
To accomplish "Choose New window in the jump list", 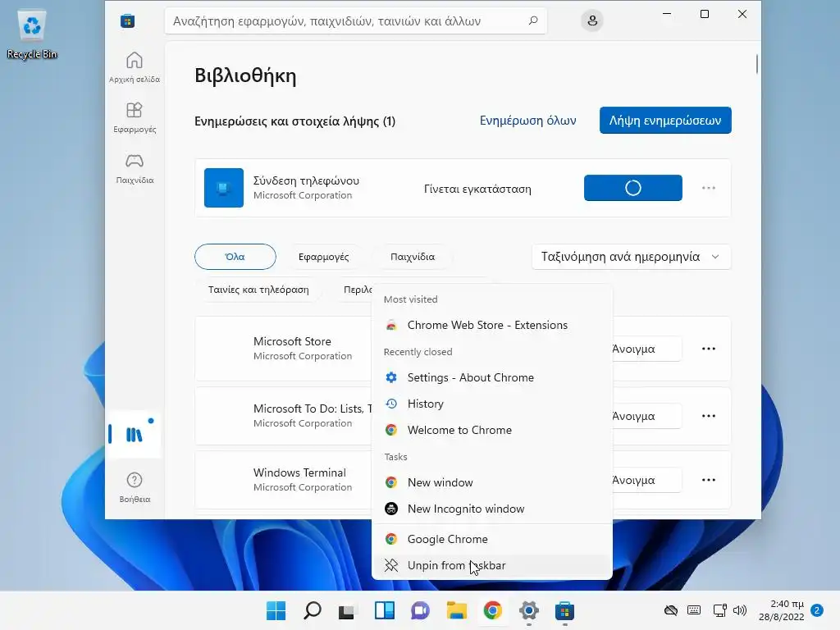I will 492,482.
